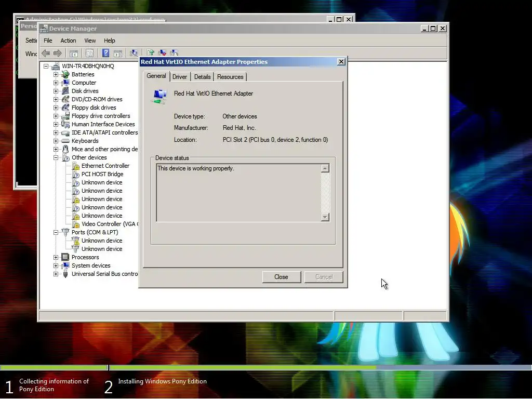Image resolution: width=532 pixels, height=399 pixels.
Task: Click 'Collecting information of Pony Edition' step text
Action: tap(54, 385)
